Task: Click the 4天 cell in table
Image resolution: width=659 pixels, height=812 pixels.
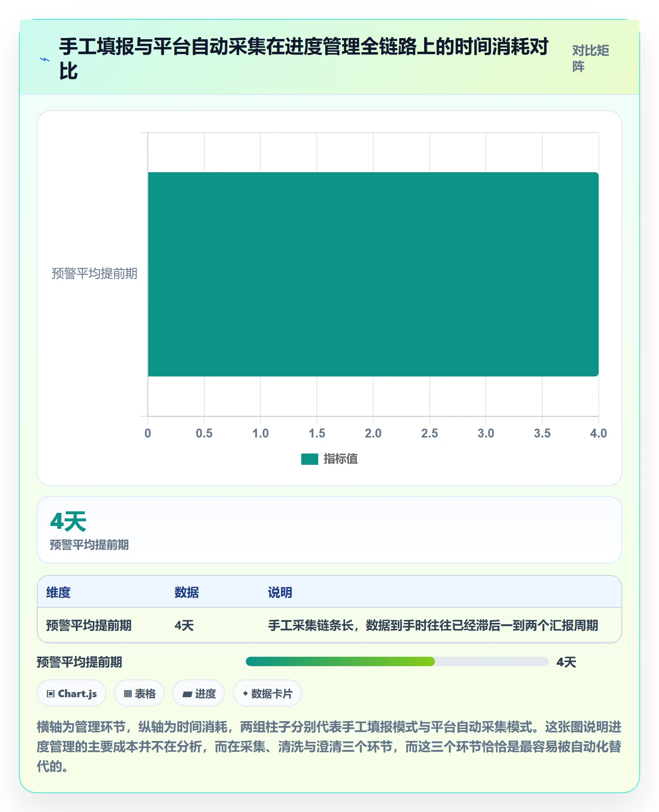Action: point(184,625)
